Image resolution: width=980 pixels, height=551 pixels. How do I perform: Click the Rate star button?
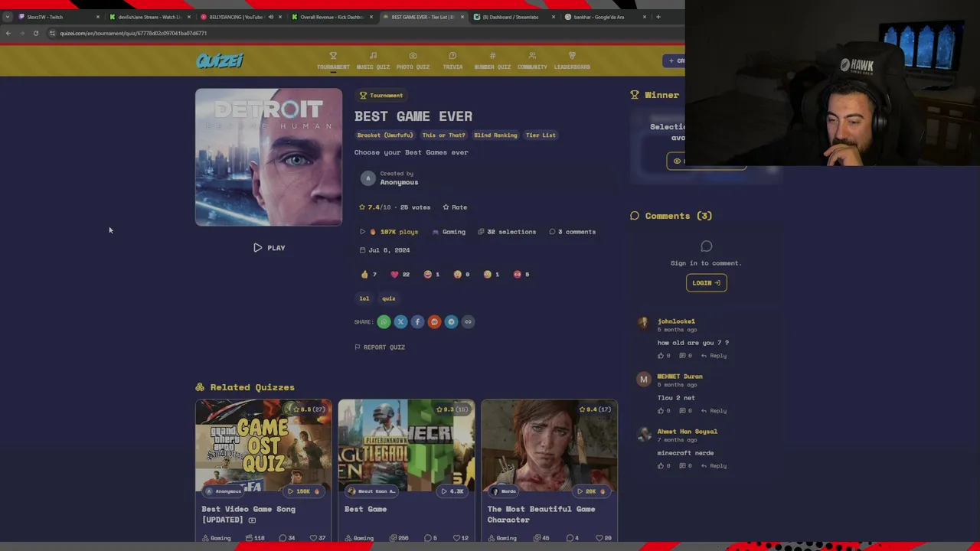[455, 207]
